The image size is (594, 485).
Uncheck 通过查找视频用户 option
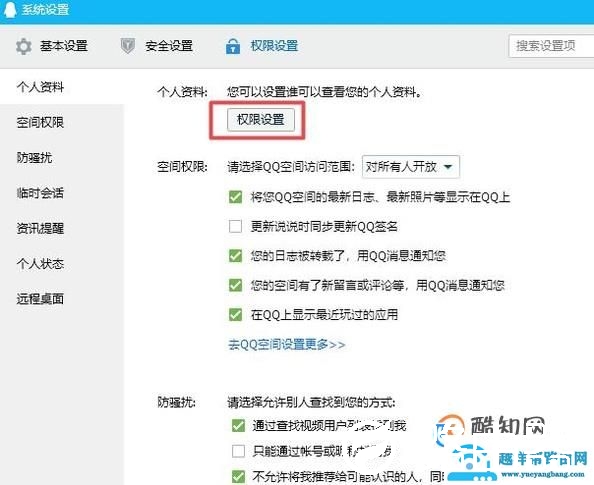click(x=238, y=426)
